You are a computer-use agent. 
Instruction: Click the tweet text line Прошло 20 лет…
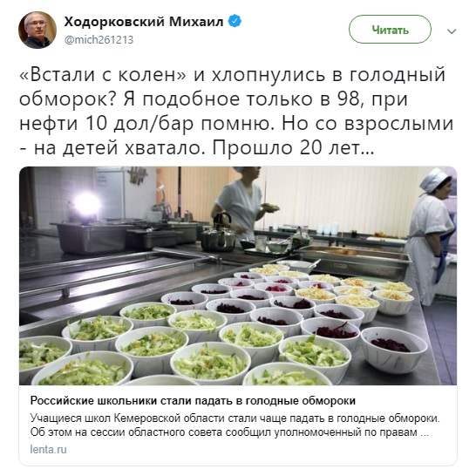click(x=293, y=148)
